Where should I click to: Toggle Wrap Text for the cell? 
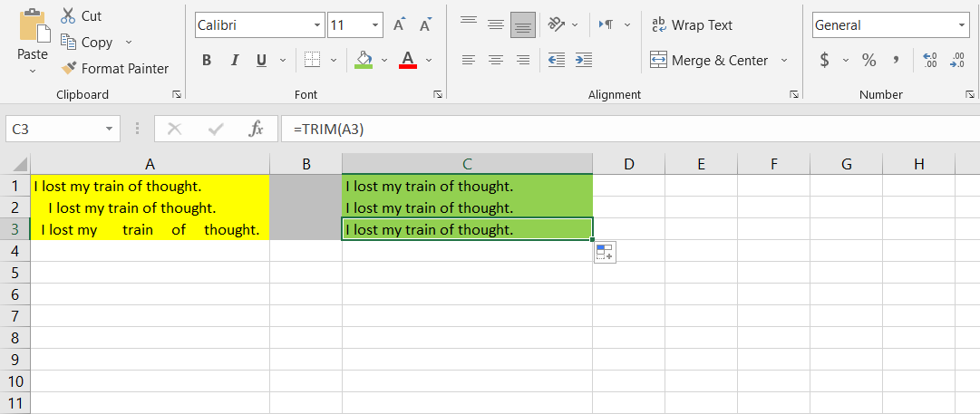(692, 25)
